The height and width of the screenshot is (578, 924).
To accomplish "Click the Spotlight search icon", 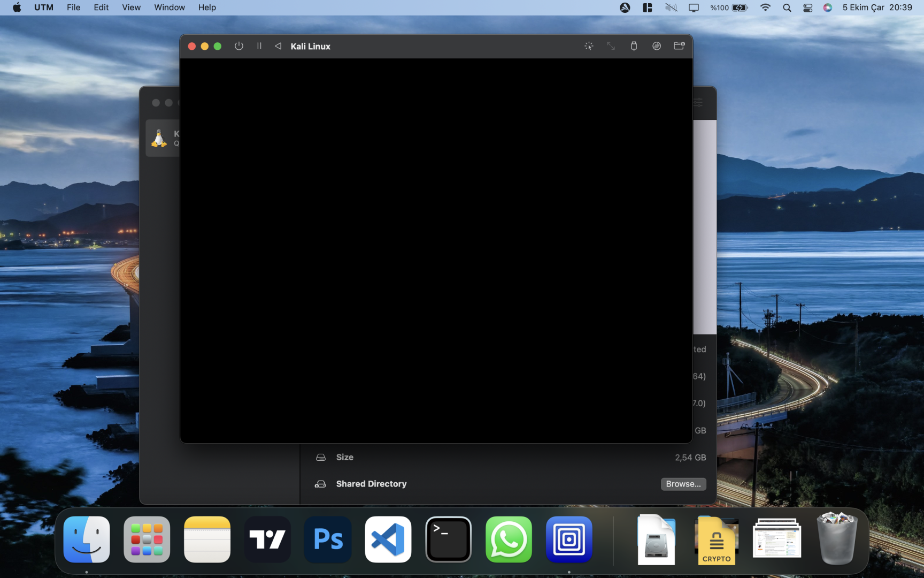I will (x=787, y=7).
